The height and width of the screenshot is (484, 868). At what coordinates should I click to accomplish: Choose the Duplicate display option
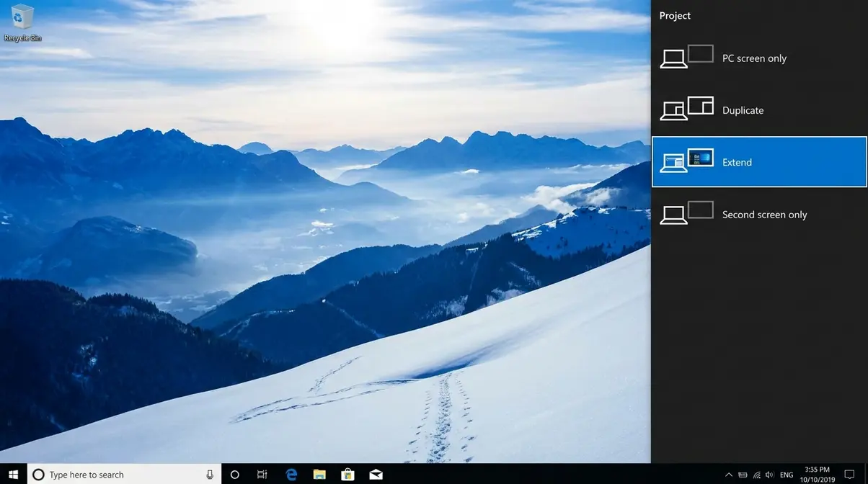pyautogui.click(x=759, y=110)
